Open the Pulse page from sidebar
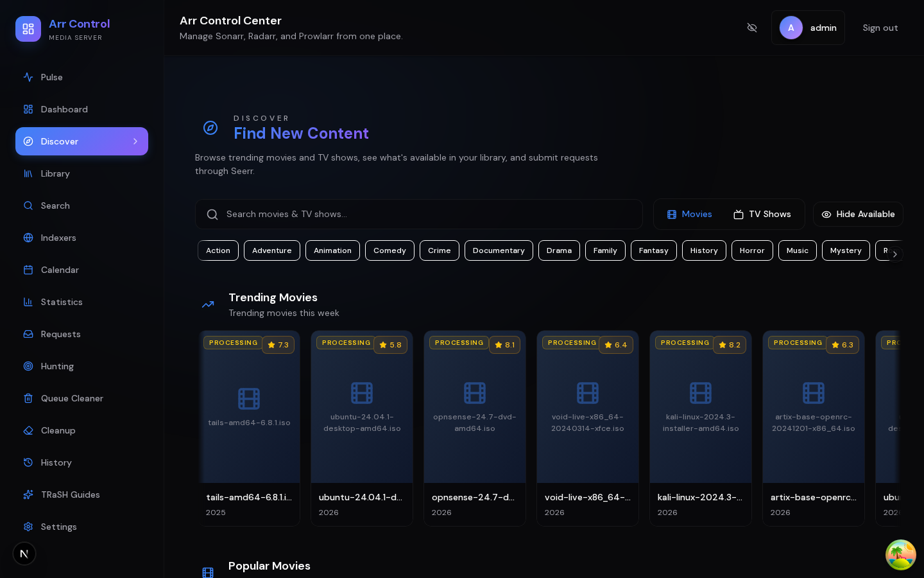The width and height of the screenshot is (924, 578). [x=81, y=77]
